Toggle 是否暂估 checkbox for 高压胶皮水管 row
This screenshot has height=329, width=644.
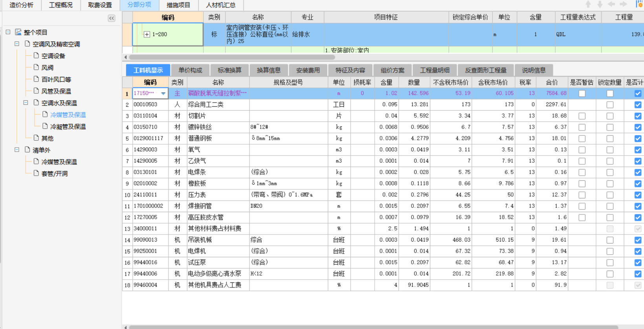[582, 218]
